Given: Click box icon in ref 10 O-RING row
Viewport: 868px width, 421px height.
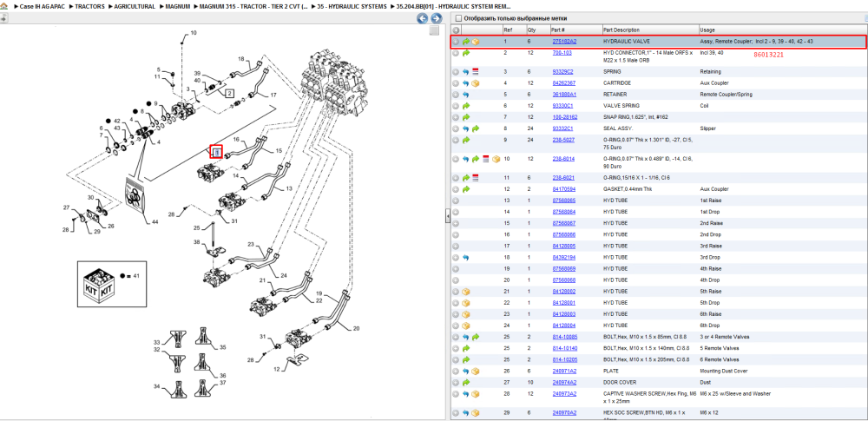Looking at the screenshot, I should 496,159.
